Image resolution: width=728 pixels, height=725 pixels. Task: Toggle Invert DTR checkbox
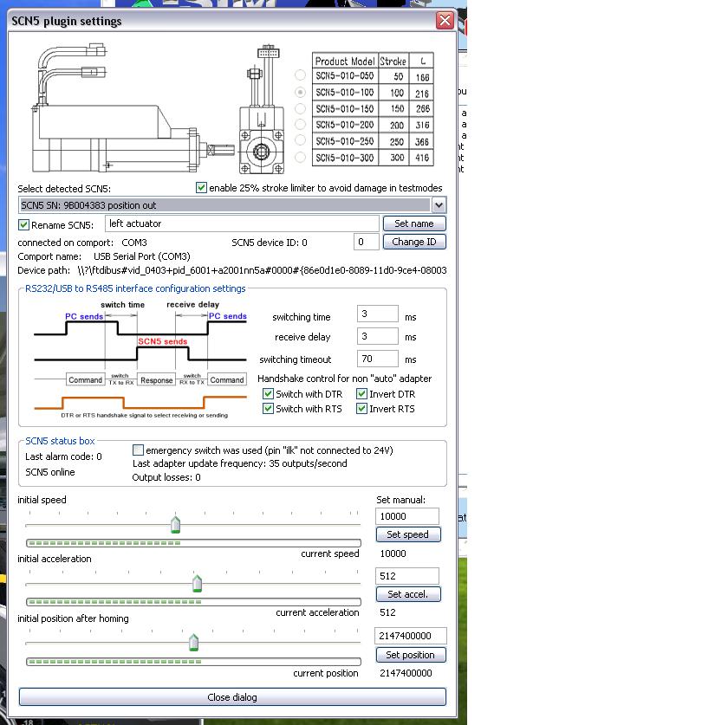(x=361, y=394)
